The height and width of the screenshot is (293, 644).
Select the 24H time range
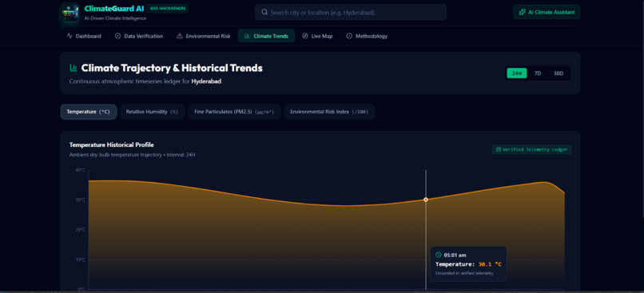(517, 73)
